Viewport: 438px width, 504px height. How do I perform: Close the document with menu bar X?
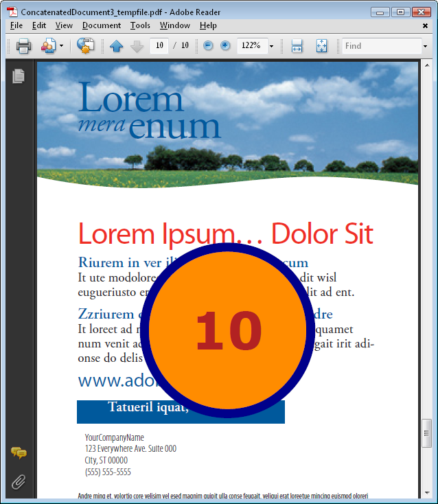pyautogui.click(x=425, y=25)
